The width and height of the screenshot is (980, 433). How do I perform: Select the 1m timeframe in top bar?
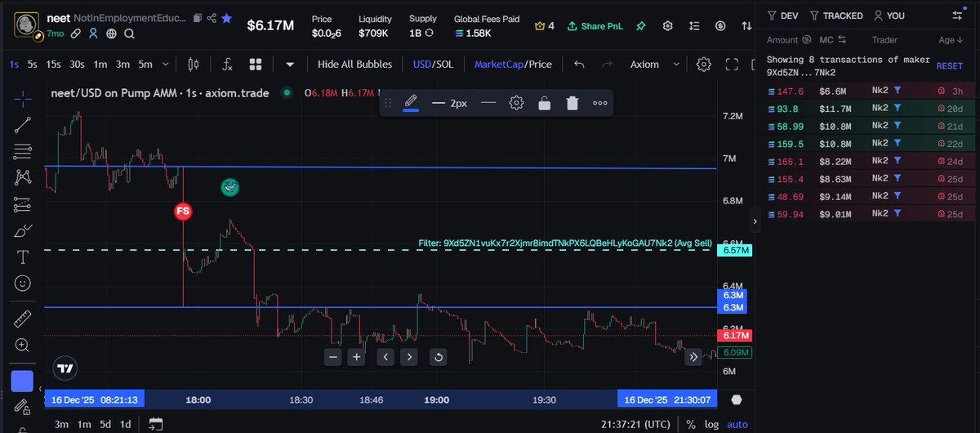(x=100, y=64)
